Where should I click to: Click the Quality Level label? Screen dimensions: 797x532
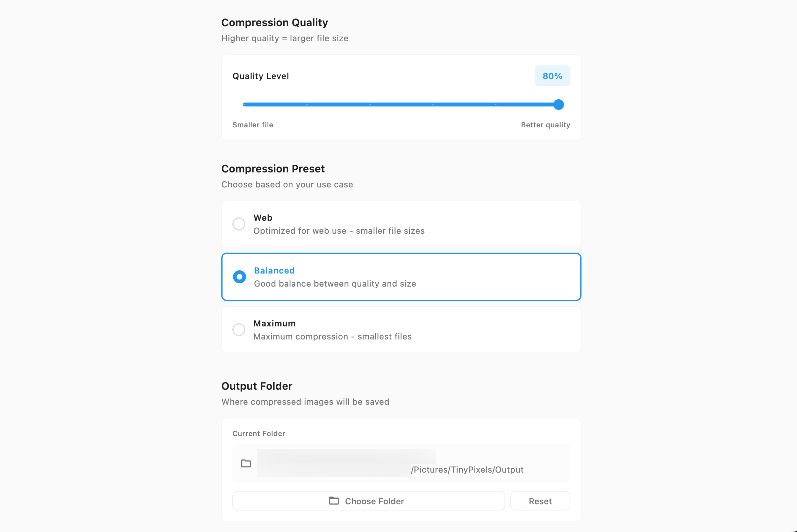(x=261, y=76)
